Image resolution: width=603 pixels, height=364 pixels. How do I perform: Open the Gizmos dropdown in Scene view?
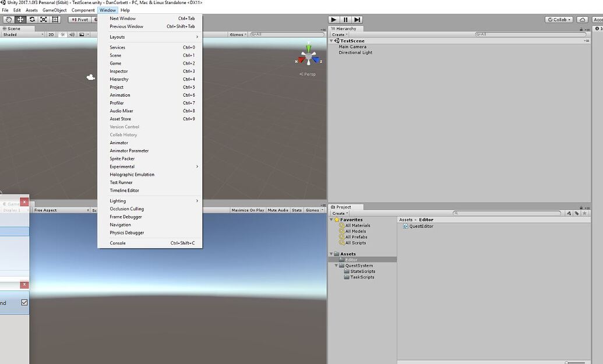(x=238, y=34)
